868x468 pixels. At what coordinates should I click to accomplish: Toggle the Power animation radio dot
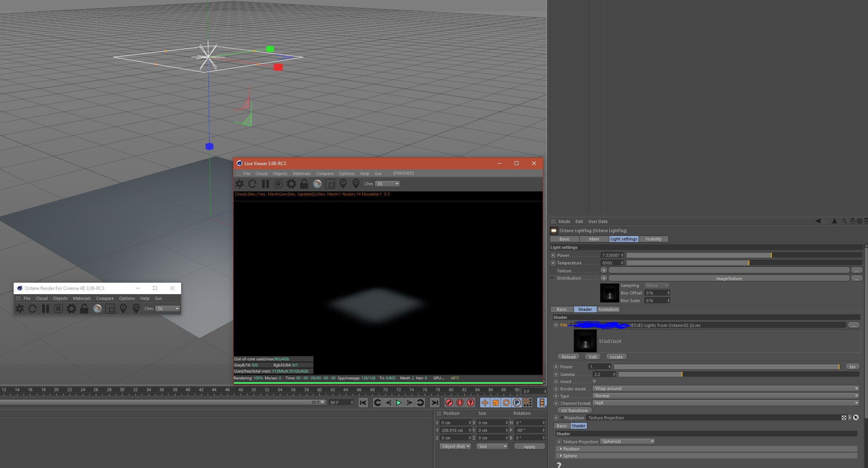coord(553,255)
